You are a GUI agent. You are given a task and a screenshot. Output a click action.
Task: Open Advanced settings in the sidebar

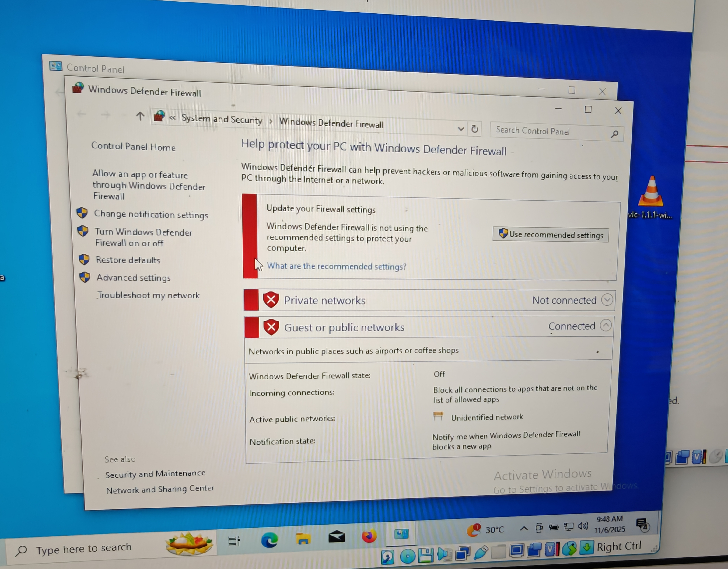(x=133, y=277)
